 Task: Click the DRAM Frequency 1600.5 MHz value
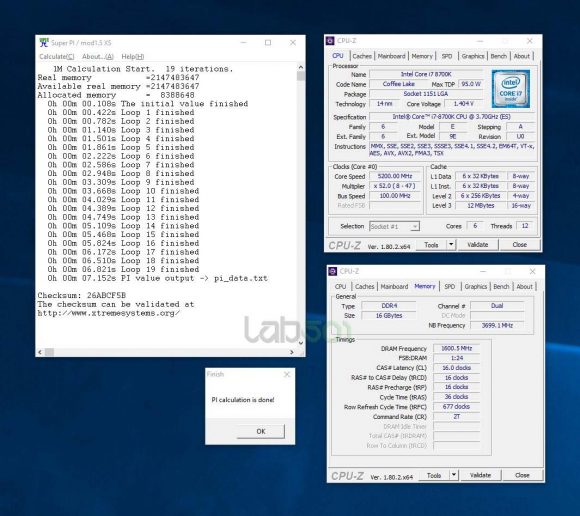pyautogui.click(x=456, y=348)
